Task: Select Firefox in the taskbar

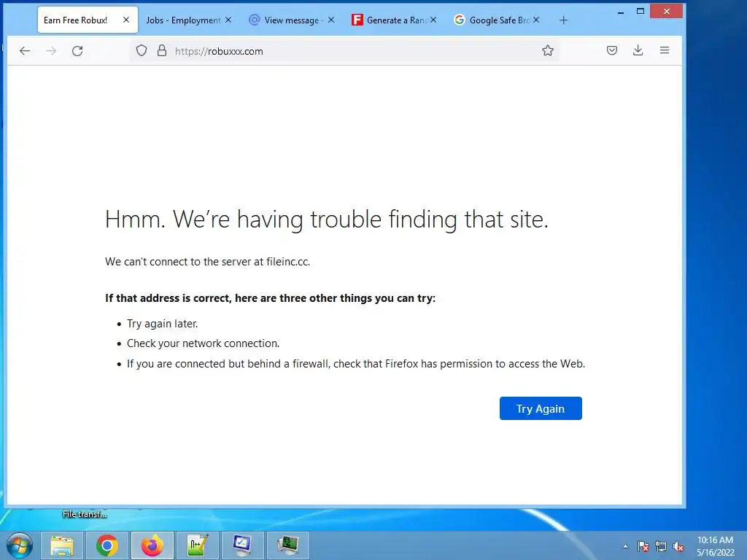Action: tap(152, 545)
